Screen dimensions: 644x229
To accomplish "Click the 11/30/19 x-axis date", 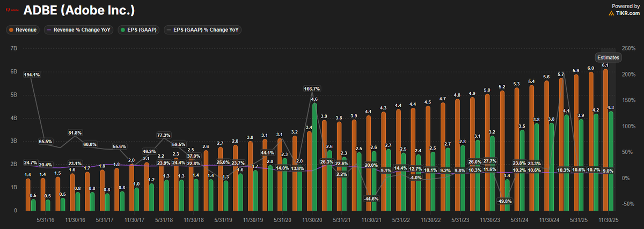I will pyautogui.click(x=252, y=219).
